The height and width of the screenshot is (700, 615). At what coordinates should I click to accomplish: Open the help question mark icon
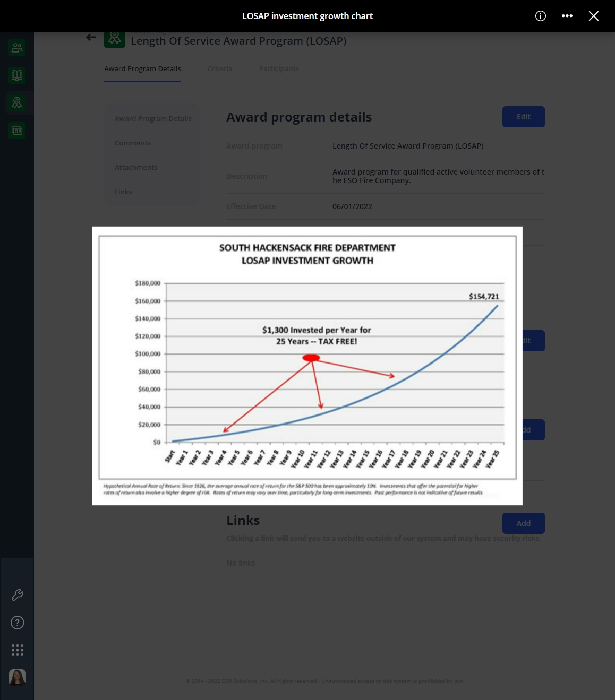[x=18, y=623]
